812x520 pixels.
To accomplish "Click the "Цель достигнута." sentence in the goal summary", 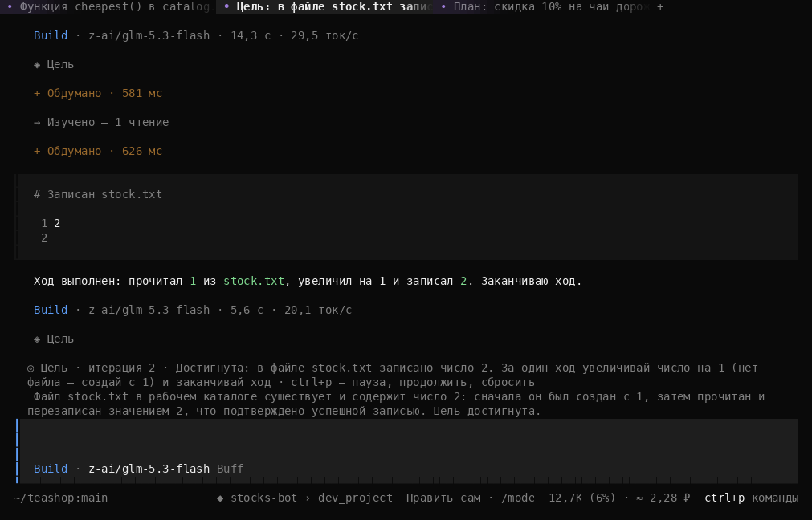I will [487, 412].
